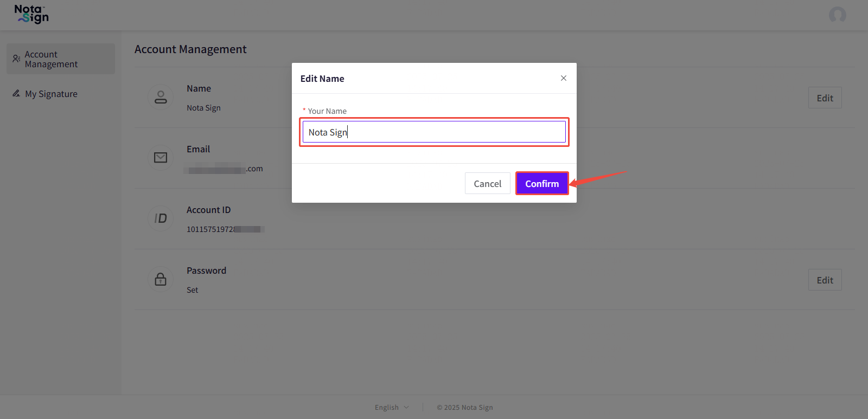Expand the English language dropdown
This screenshot has height=419, width=868.
click(392, 408)
